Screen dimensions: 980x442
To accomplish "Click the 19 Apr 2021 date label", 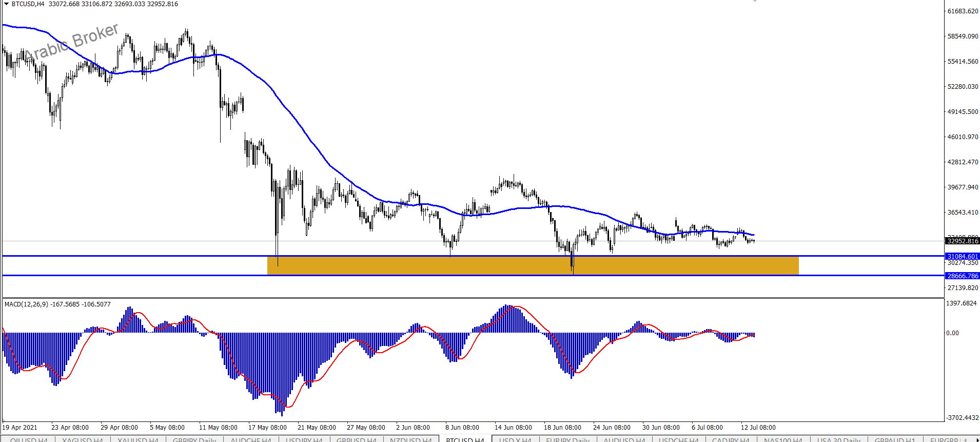I will pos(20,427).
